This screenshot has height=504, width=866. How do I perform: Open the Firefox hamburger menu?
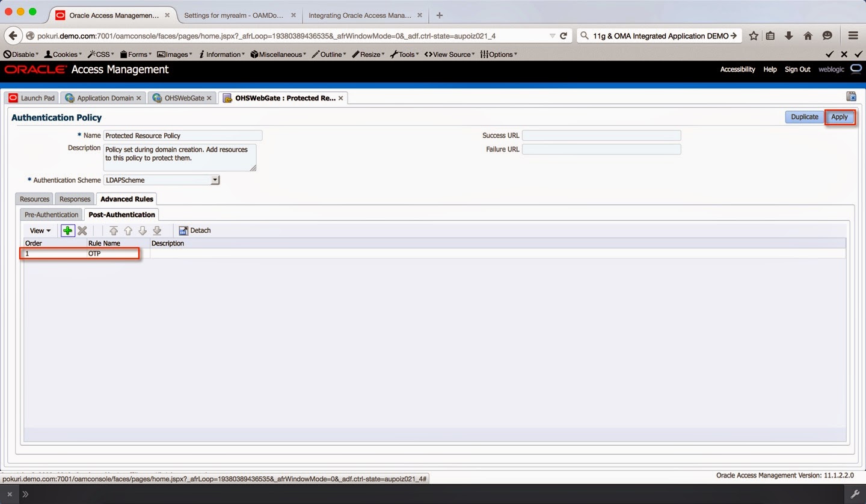point(853,35)
